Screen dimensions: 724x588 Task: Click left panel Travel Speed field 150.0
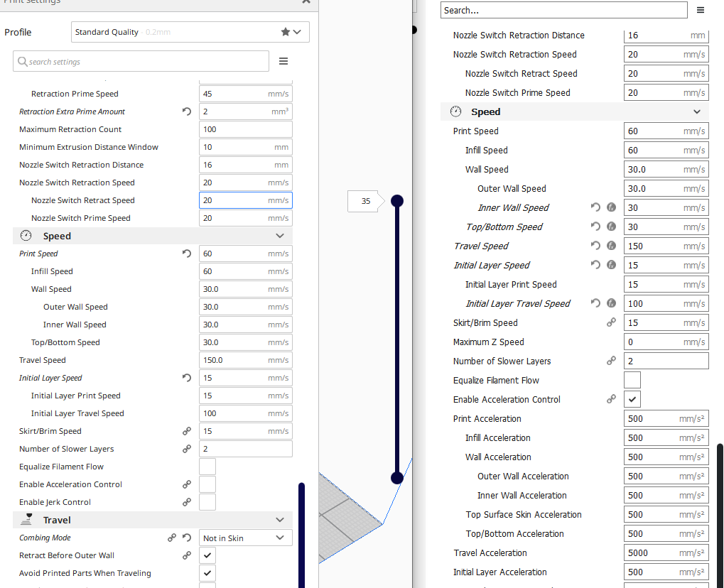246,360
